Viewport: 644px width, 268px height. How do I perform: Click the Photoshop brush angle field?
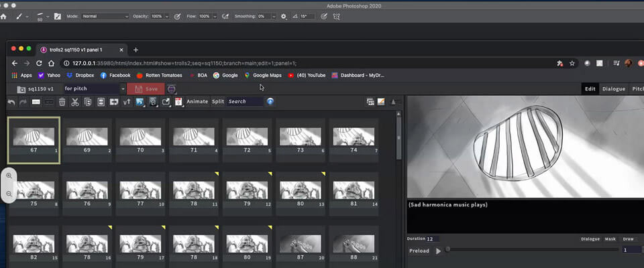[307, 17]
